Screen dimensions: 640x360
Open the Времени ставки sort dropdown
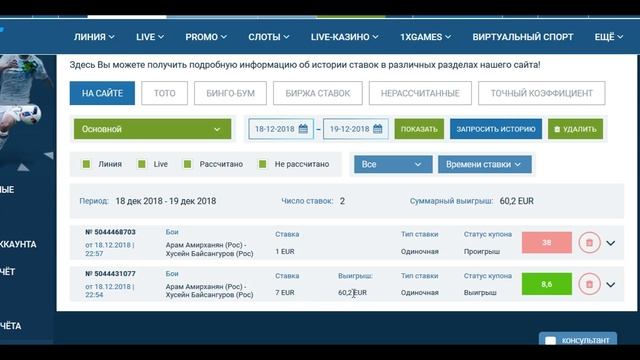[x=484, y=164]
